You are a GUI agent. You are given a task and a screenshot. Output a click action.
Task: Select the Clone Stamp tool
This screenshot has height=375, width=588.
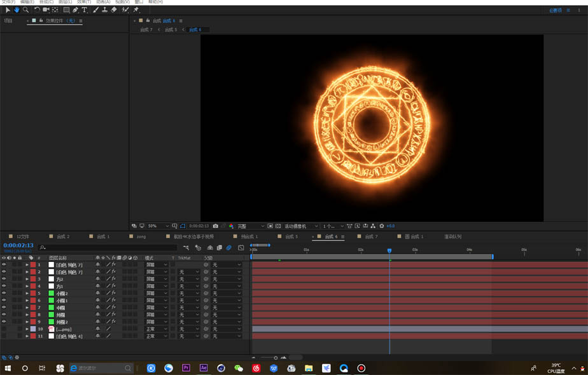click(105, 10)
